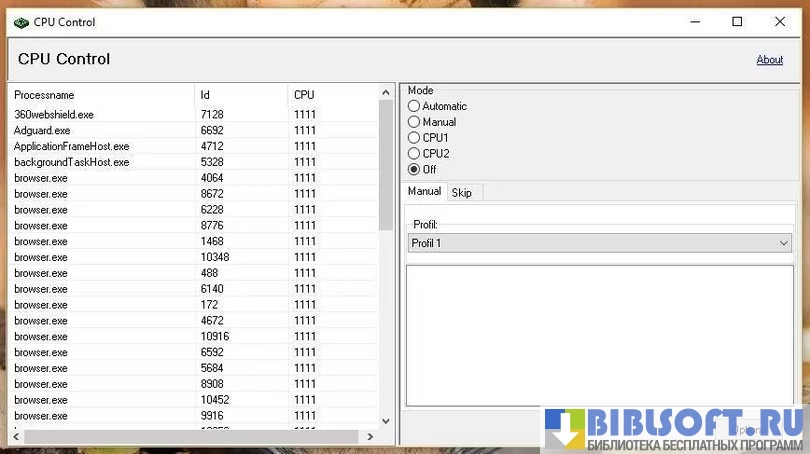810x454 pixels.
Task: Switch to the Skip tab
Action: point(461,192)
